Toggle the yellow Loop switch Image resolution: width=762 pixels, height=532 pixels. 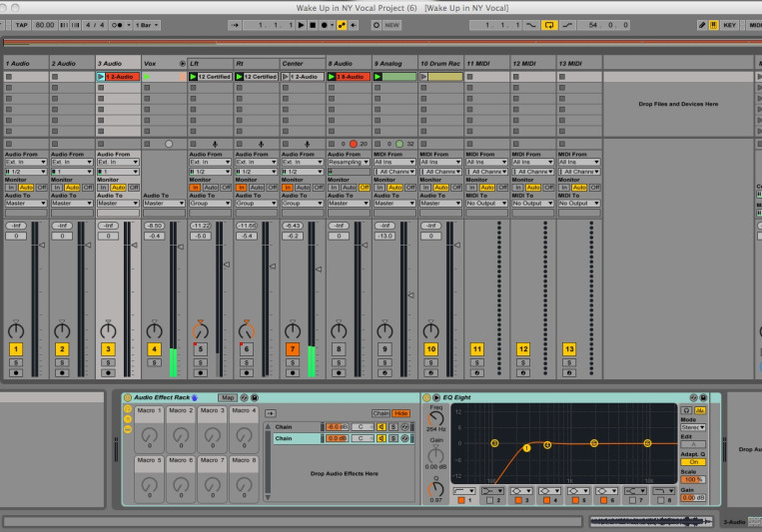click(549, 25)
